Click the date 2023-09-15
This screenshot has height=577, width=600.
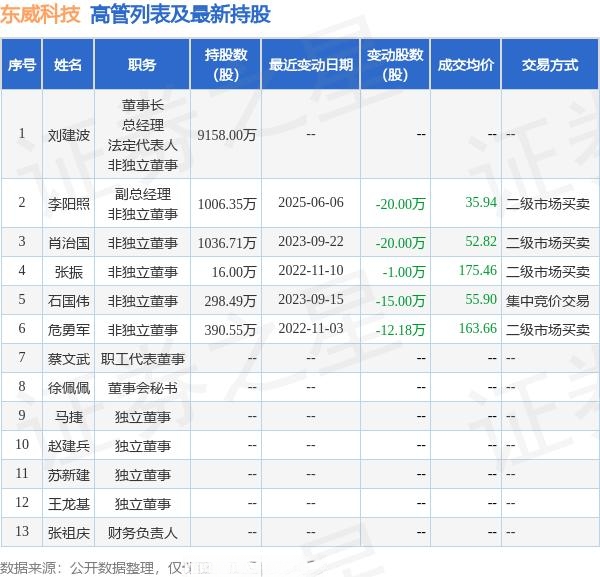pyautogui.click(x=311, y=299)
